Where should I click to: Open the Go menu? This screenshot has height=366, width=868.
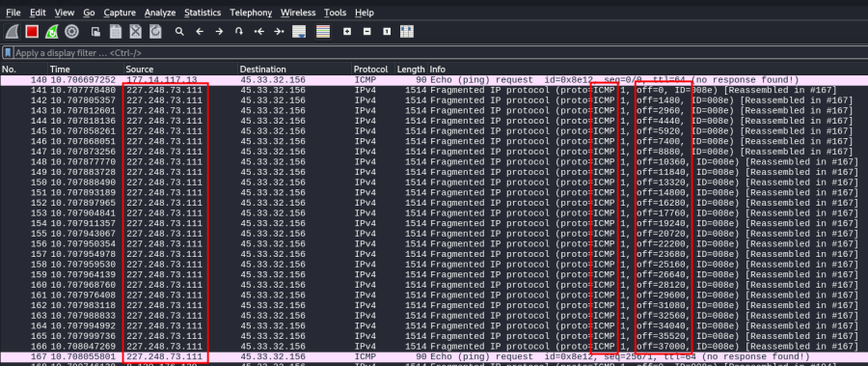tap(89, 13)
